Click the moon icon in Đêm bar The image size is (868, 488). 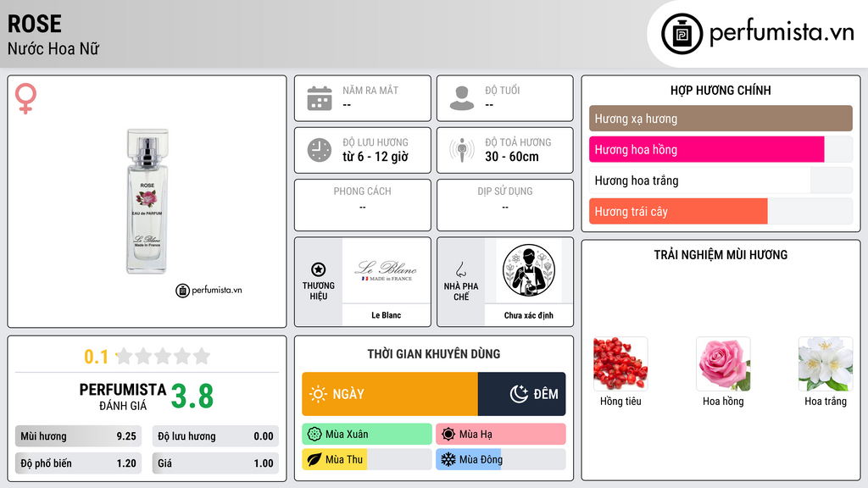pyautogui.click(x=519, y=394)
